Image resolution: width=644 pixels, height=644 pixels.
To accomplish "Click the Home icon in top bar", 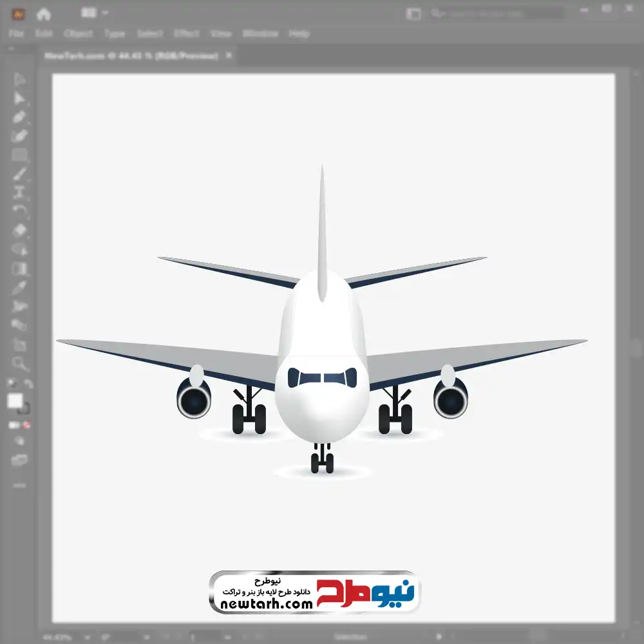I will coord(44,14).
